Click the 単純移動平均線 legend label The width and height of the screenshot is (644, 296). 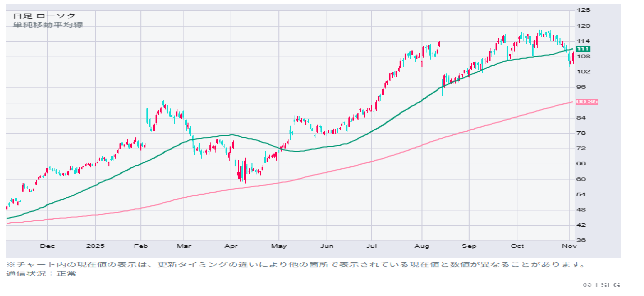tap(48, 25)
